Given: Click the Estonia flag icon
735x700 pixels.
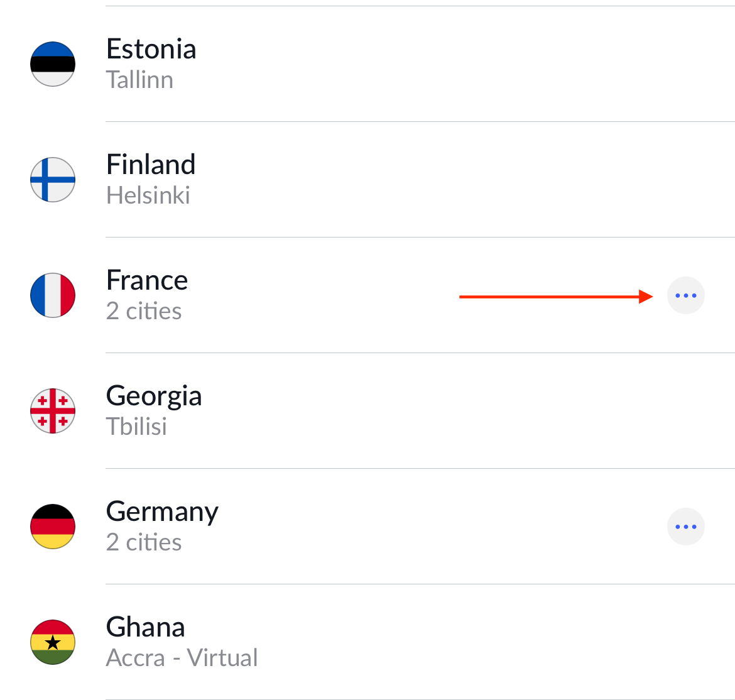Looking at the screenshot, I should [53, 63].
